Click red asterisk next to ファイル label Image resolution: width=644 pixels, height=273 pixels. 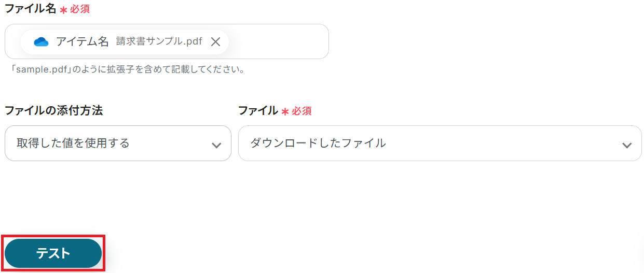[x=285, y=111]
